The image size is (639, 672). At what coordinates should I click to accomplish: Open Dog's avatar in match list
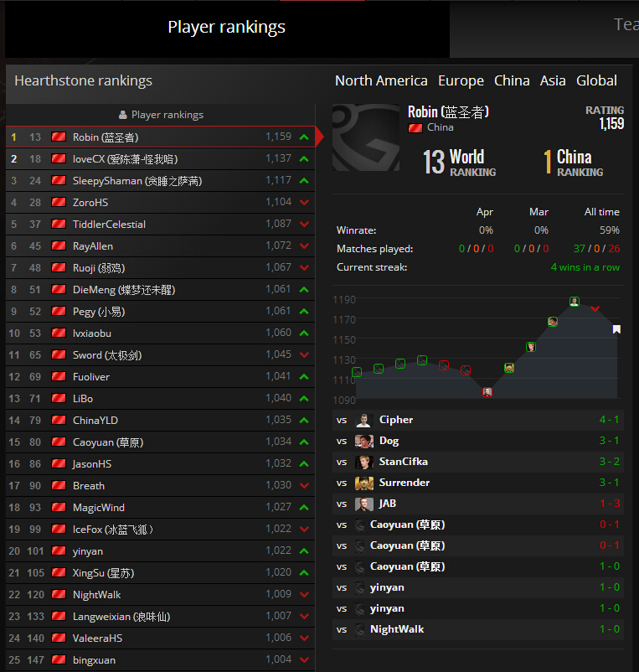tap(363, 441)
